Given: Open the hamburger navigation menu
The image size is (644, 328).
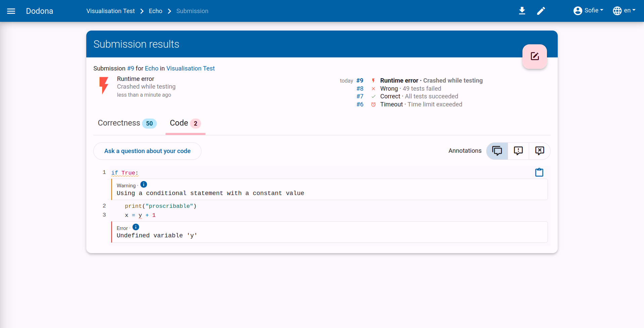Looking at the screenshot, I should click(11, 11).
